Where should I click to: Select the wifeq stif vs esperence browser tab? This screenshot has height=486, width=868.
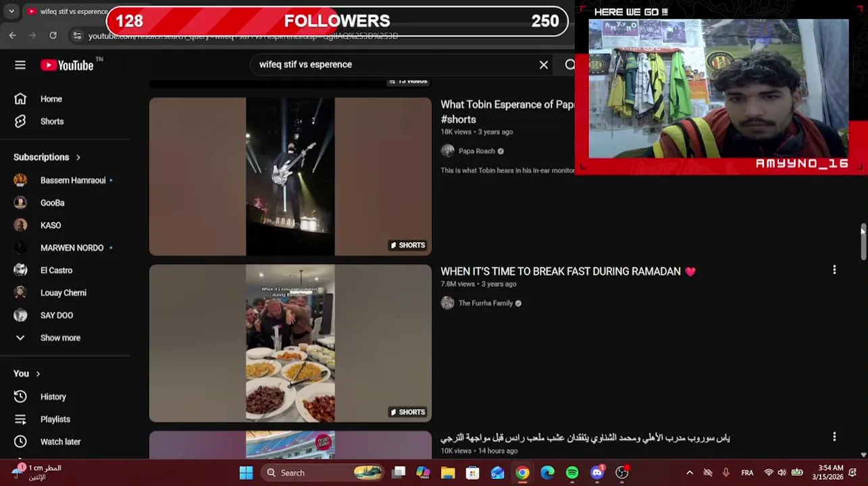point(66,11)
